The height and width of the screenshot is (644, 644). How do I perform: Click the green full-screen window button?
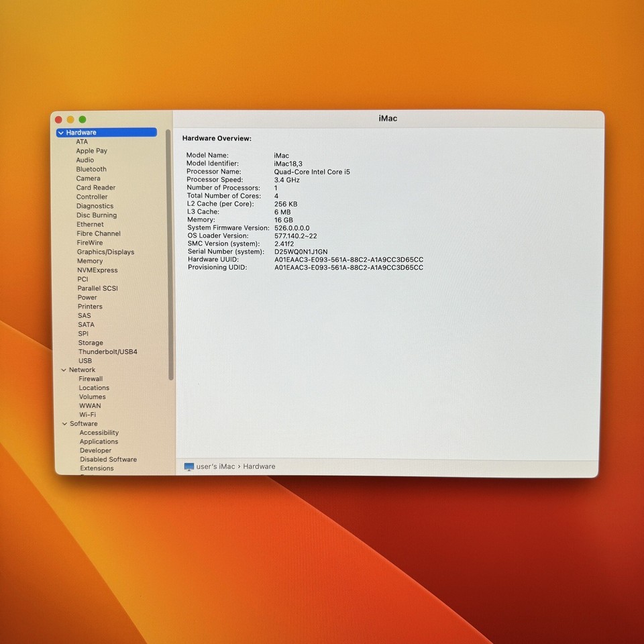tap(83, 119)
